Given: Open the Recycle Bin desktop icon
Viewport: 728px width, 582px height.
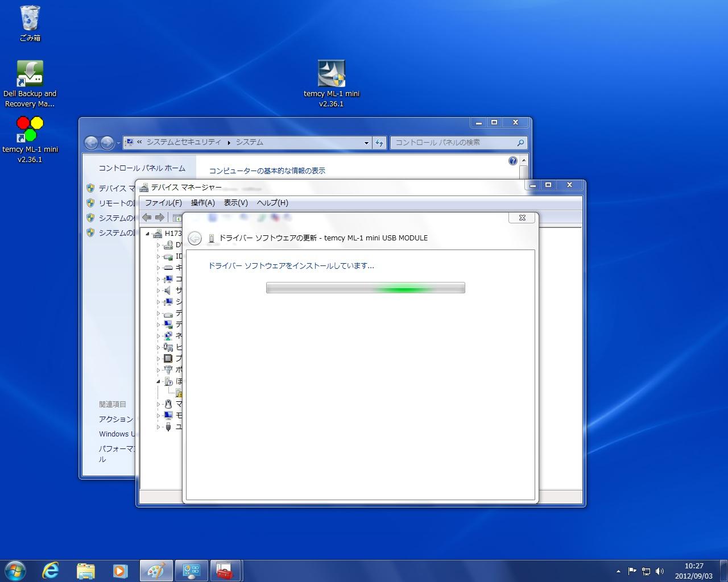Looking at the screenshot, I should tap(30, 23).
